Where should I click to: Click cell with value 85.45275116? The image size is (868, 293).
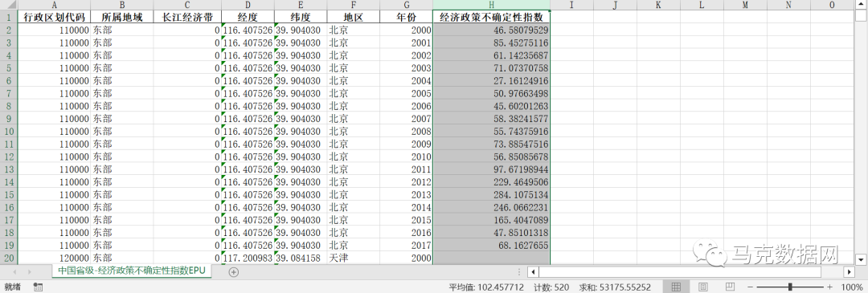(x=492, y=43)
